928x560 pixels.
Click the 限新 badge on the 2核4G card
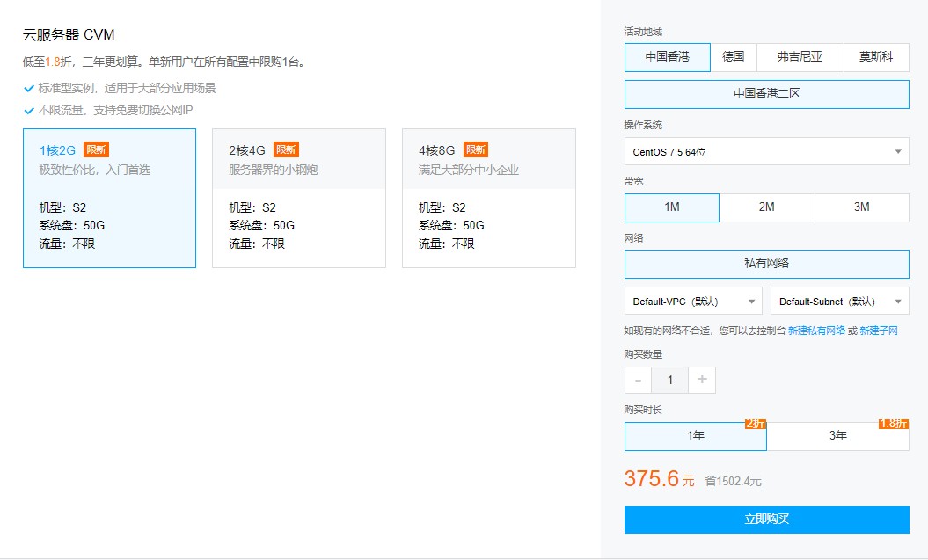click(286, 149)
